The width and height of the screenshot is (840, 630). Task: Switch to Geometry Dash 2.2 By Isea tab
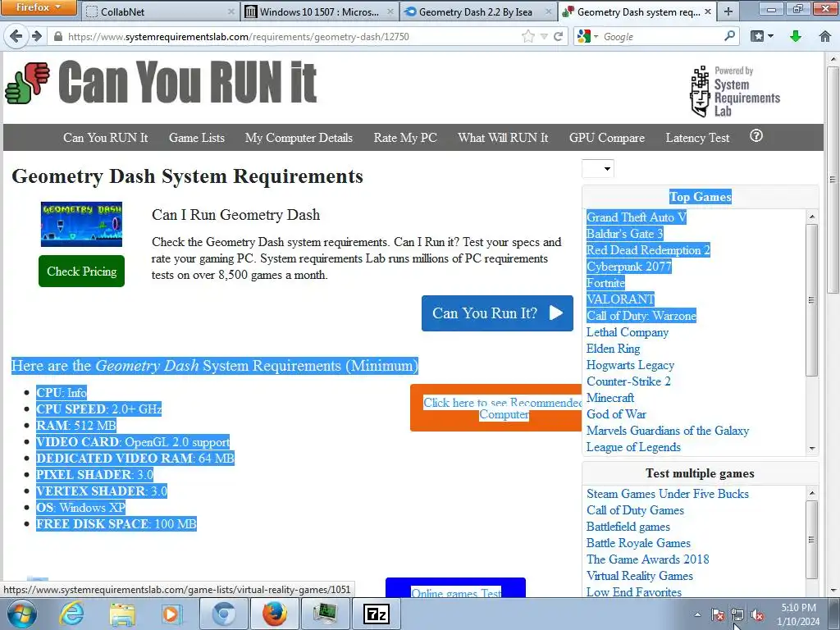[478, 11]
